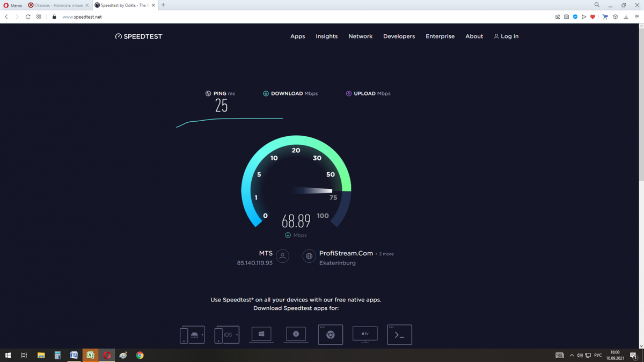Click the SPEEDTEST logo

(138, 36)
